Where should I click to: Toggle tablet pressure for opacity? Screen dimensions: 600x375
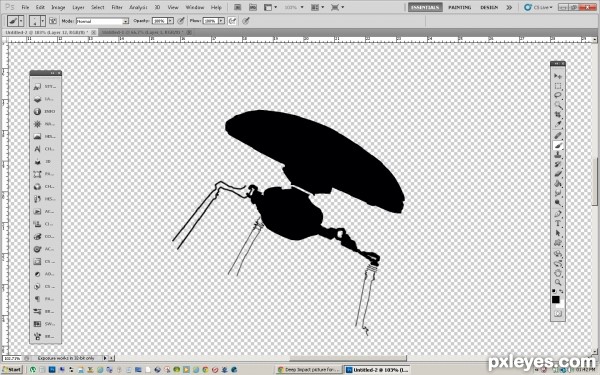(x=181, y=21)
